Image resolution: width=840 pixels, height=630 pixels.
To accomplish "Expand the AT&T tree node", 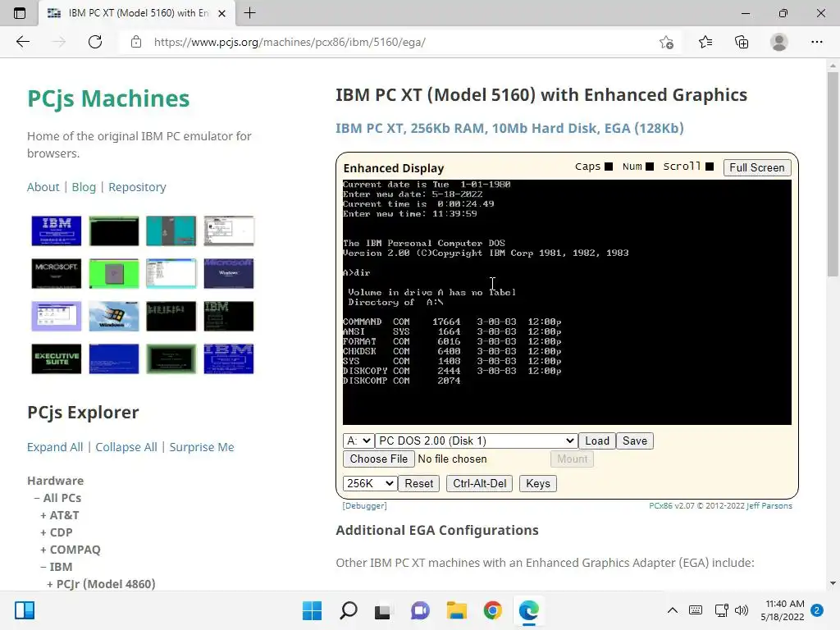I will click(59, 515).
